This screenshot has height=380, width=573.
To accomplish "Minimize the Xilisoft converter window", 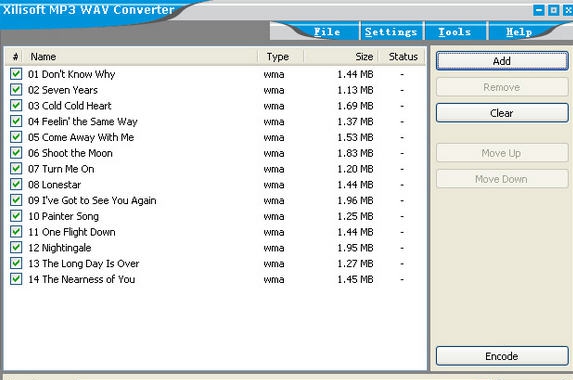I will point(539,10).
